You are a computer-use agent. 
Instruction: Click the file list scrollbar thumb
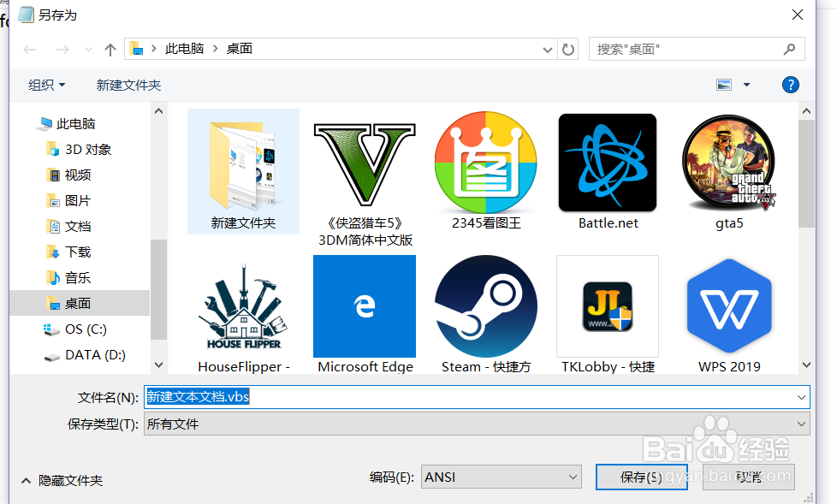(806, 174)
